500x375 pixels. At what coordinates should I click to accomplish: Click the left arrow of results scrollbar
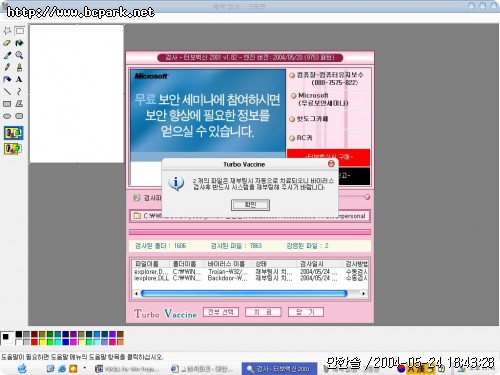coord(136,293)
